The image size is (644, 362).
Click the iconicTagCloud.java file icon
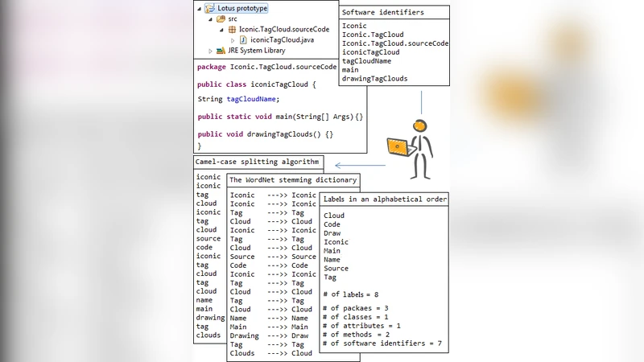pos(243,39)
